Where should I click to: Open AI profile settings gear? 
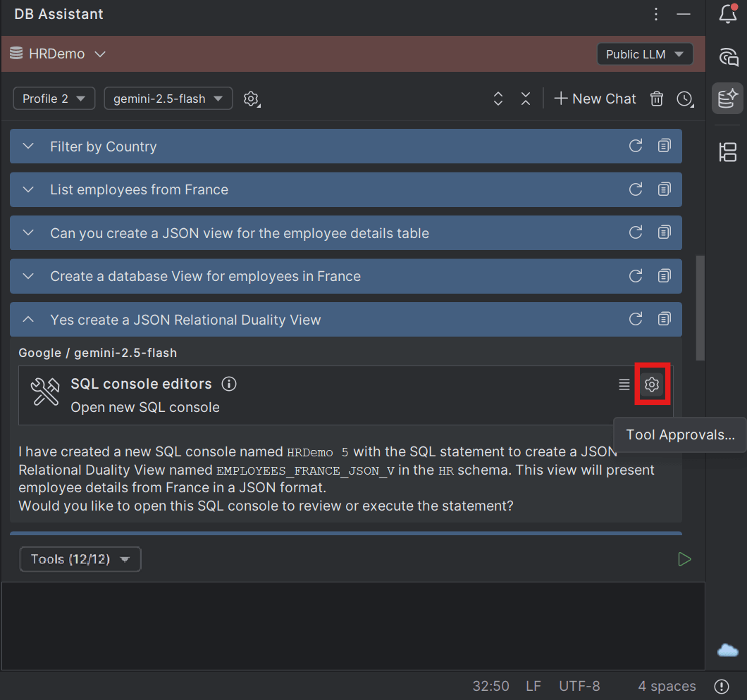(252, 99)
